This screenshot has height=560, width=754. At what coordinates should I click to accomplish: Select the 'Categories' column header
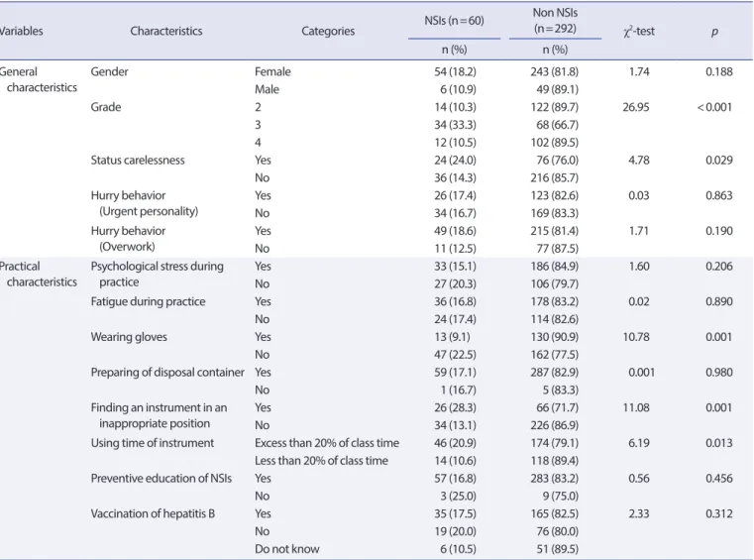[x=328, y=32]
